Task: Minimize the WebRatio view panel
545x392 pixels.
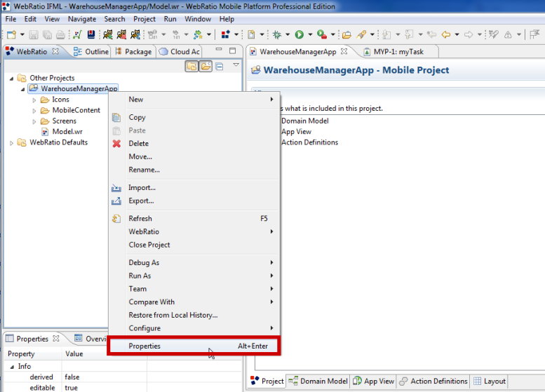Action: (219, 50)
